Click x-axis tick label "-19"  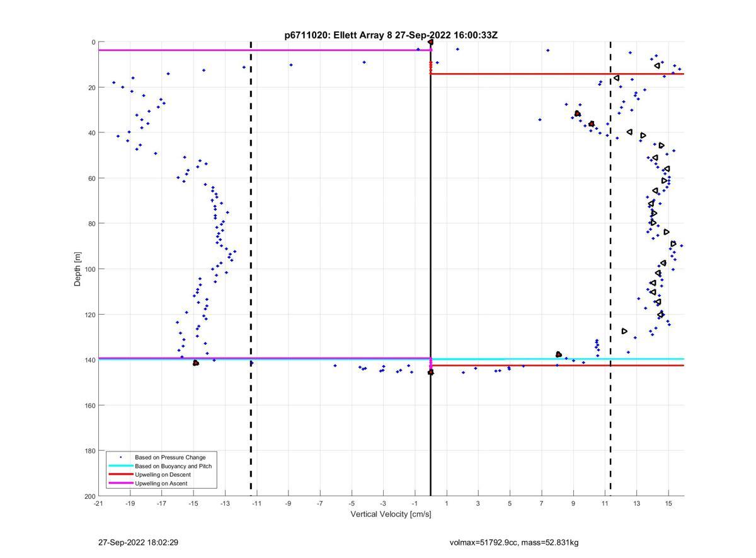coord(130,503)
